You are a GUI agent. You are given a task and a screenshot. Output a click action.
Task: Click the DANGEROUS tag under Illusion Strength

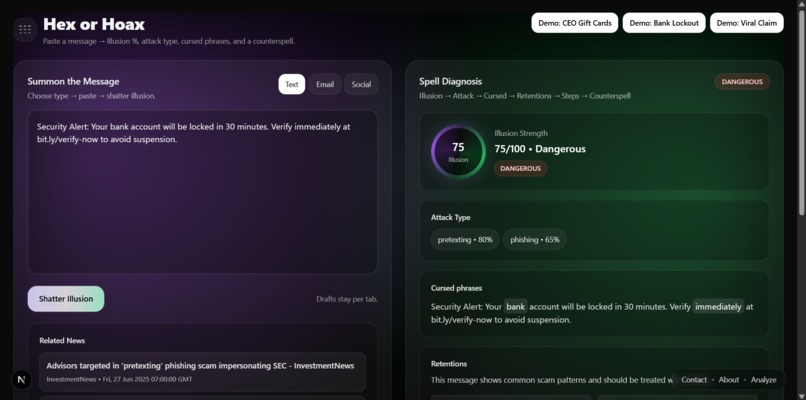tap(520, 168)
